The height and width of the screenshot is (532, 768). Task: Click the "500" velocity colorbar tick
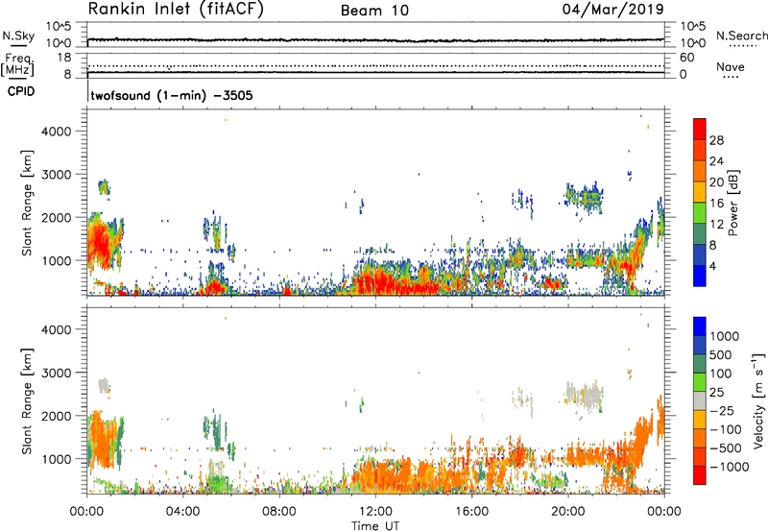coord(721,355)
